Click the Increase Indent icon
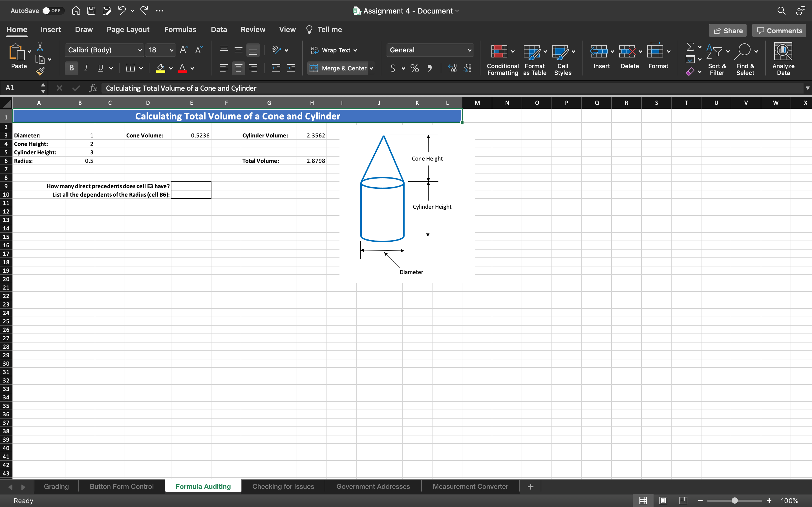The image size is (812, 507). tap(291, 68)
